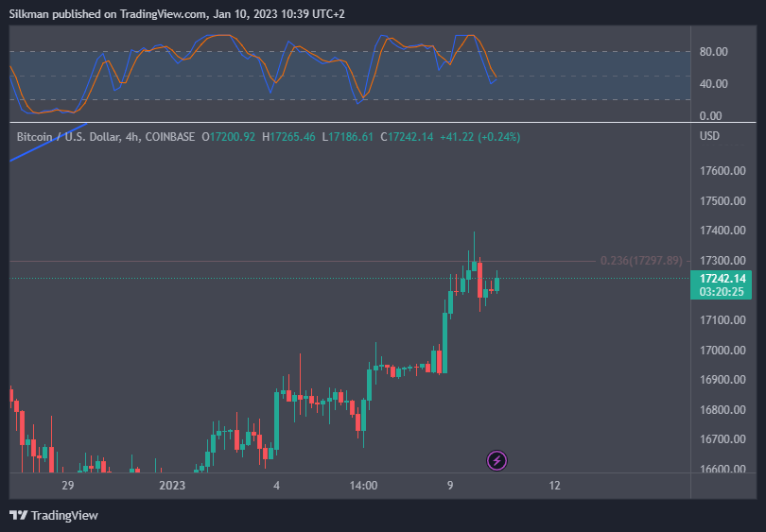Screen dimensions: 766x532
Task: Click the countdown timer 03:20:25
Action: click(722, 292)
